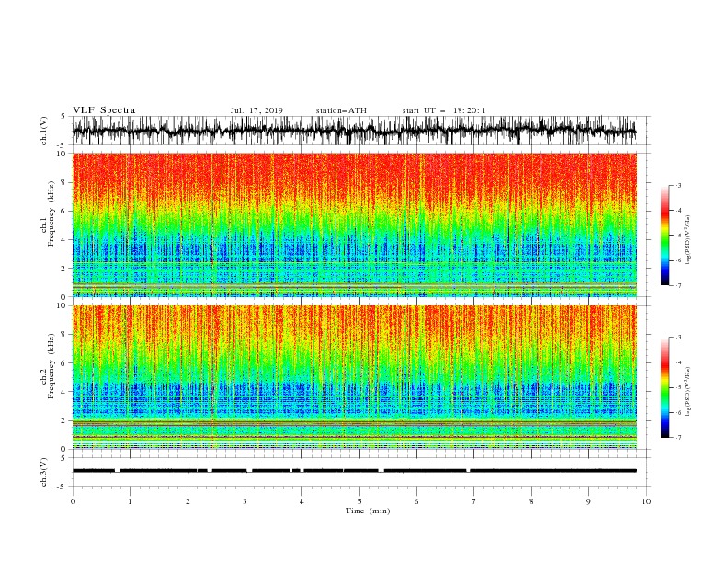The image size is (728, 563).
Task: Click time axis tick label '7'
Action: point(474,501)
